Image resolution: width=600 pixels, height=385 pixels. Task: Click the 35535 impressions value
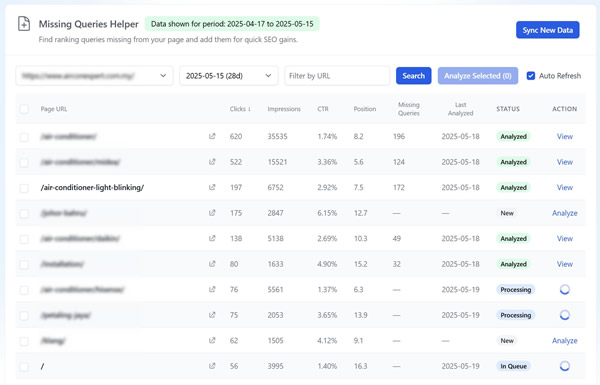point(277,137)
